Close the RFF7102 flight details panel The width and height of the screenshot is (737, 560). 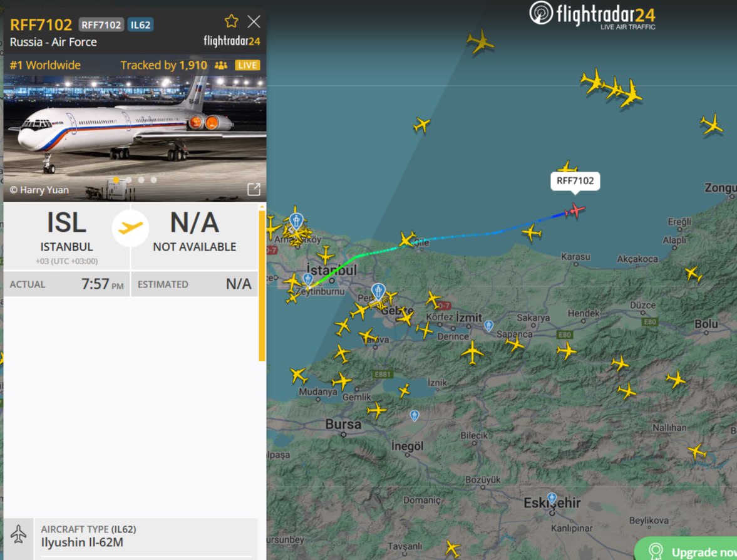(x=254, y=21)
